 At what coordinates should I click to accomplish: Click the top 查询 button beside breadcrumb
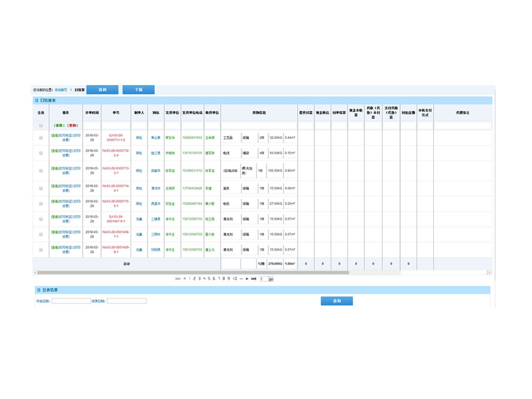coord(102,90)
